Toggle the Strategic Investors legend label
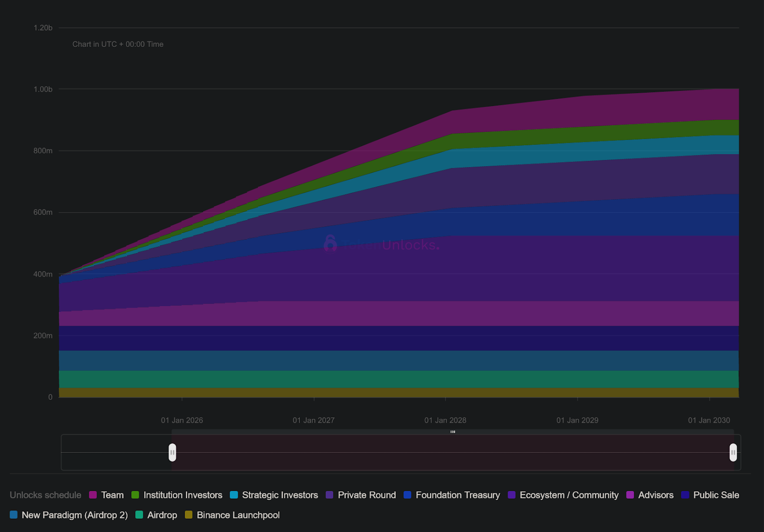 (280, 495)
